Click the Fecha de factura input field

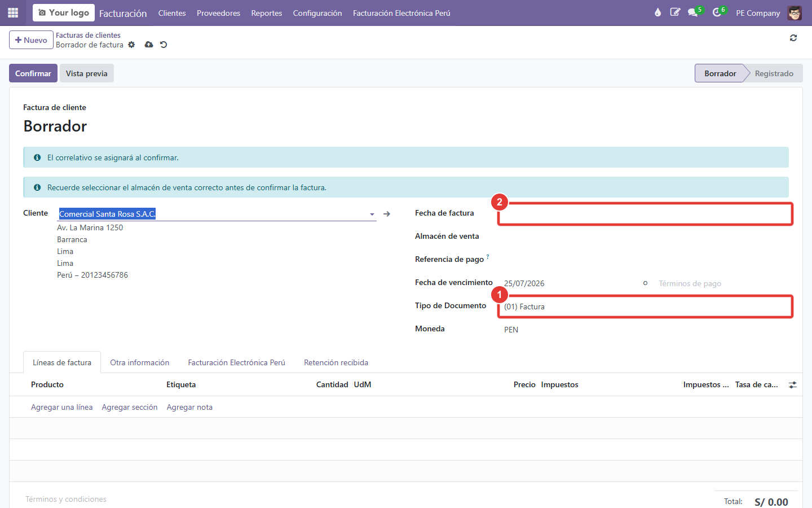645,214
